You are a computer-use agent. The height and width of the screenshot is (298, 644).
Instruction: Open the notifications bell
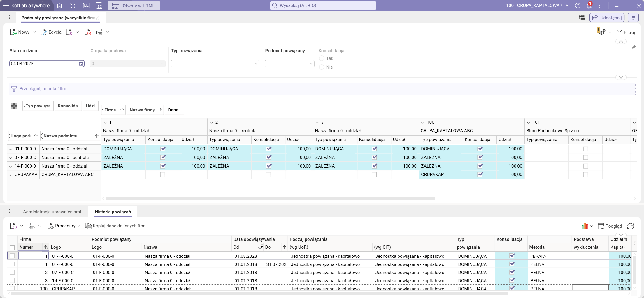pos(589,6)
